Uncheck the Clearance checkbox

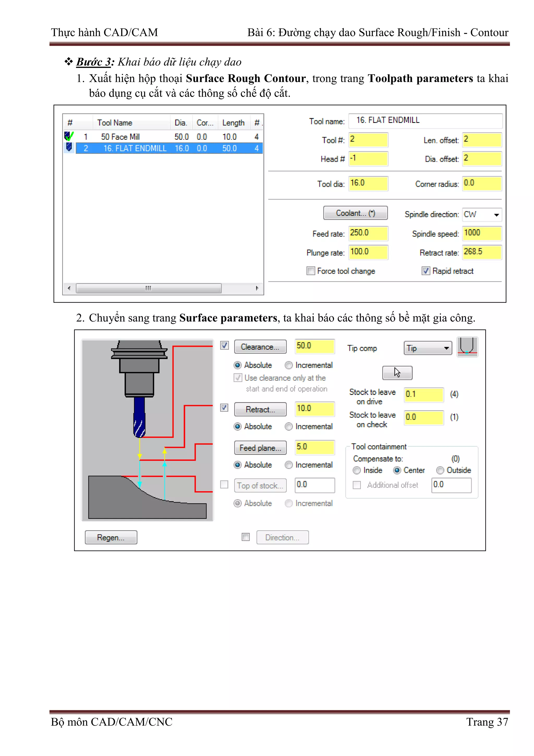point(224,346)
